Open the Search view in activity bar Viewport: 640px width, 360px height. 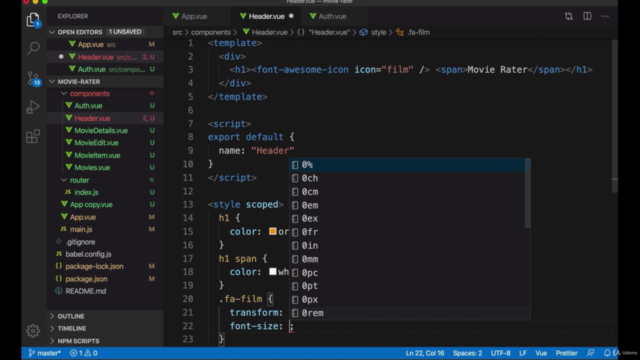(33, 48)
